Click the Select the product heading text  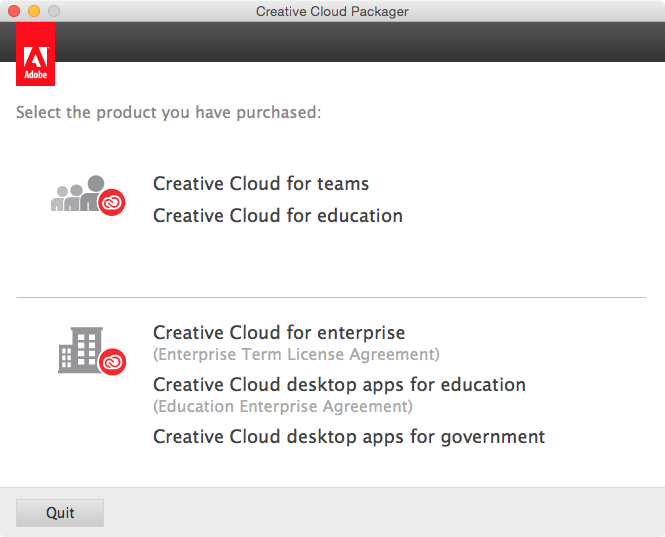[x=169, y=112]
